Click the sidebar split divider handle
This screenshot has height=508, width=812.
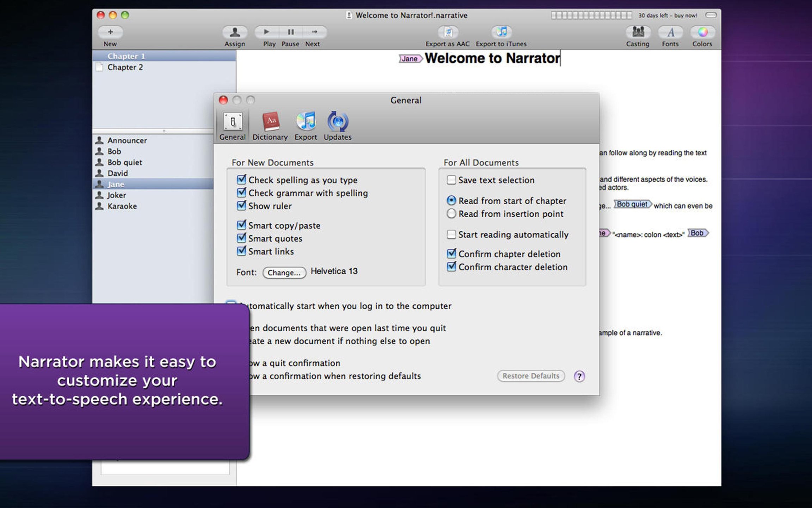(x=164, y=131)
